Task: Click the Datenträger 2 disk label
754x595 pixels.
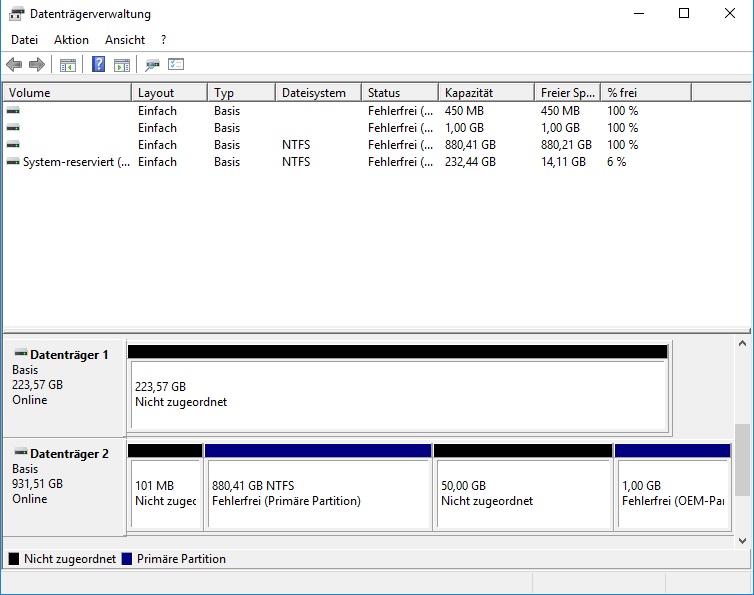Action: pos(69,454)
